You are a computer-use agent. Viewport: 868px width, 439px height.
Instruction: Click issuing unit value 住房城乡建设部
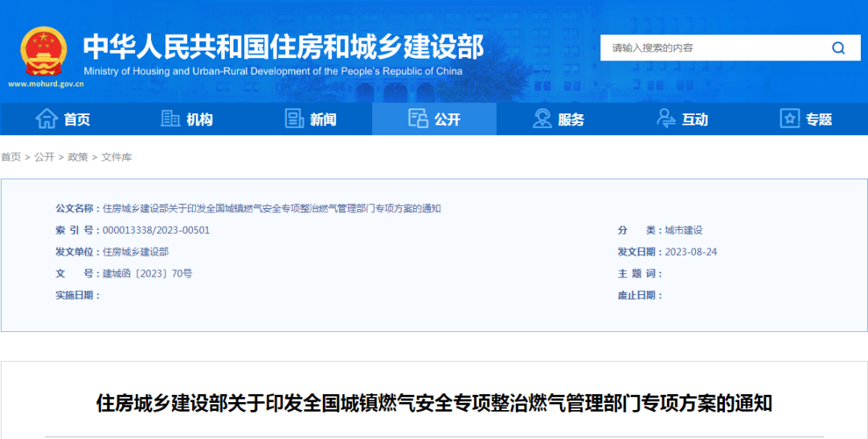click(x=136, y=252)
